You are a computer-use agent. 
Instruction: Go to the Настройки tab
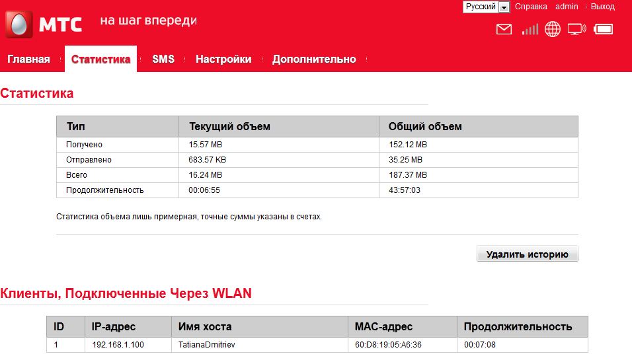coord(223,59)
